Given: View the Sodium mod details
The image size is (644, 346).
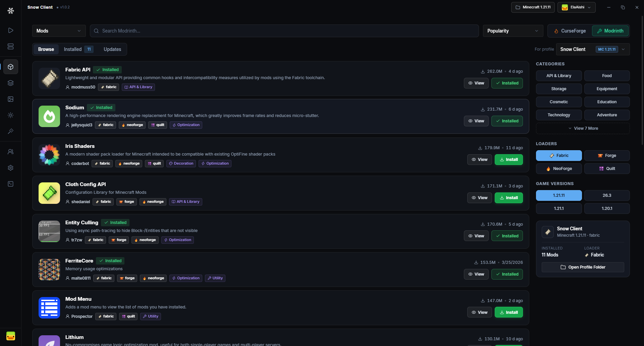Looking at the screenshot, I should pyautogui.click(x=476, y=121).
